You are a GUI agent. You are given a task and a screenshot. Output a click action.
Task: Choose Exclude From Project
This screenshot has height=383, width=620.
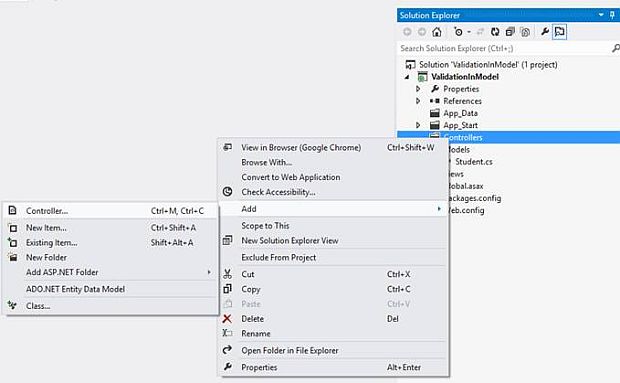(x=333, y=257)
